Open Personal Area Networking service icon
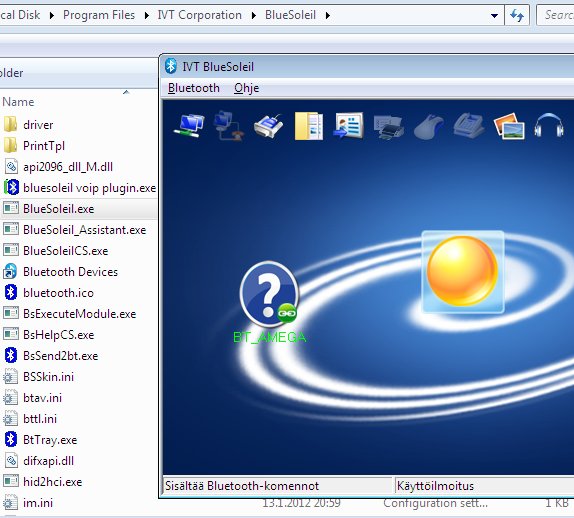The image size is (574, 518). pyautogui.click(x=189, y=126)
